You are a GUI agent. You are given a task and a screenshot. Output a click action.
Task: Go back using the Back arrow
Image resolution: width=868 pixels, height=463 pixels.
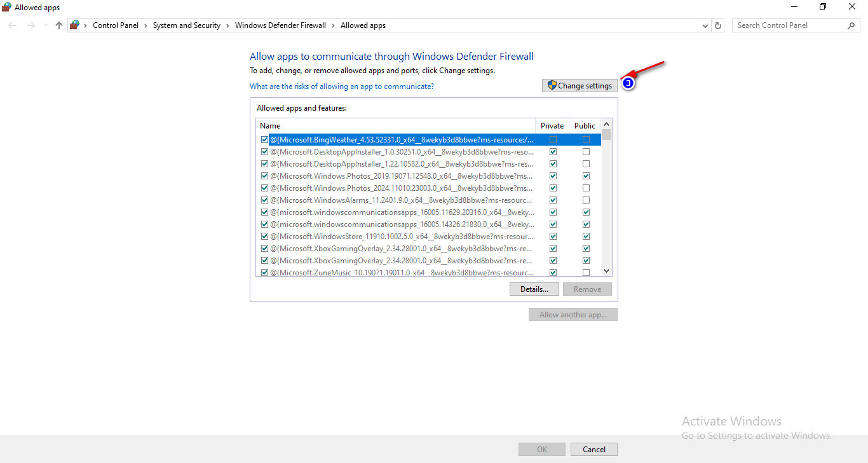click(13, 25)
